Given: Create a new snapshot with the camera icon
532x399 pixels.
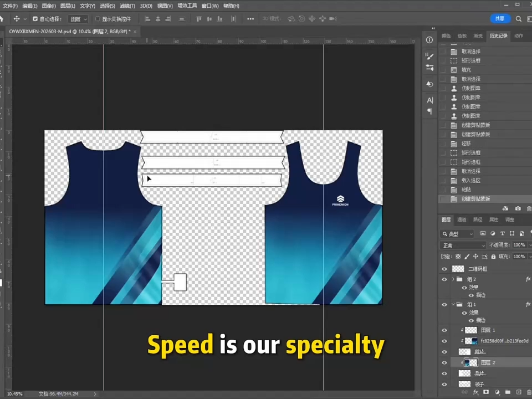Looking at the screenshot, I should [x=518, y=208].
